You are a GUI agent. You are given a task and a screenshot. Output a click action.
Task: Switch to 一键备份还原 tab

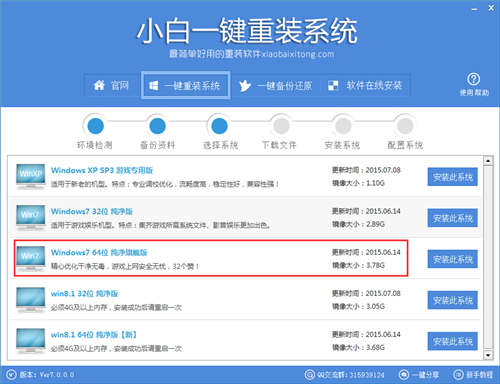pyautogui.click(x=276, y=86)
